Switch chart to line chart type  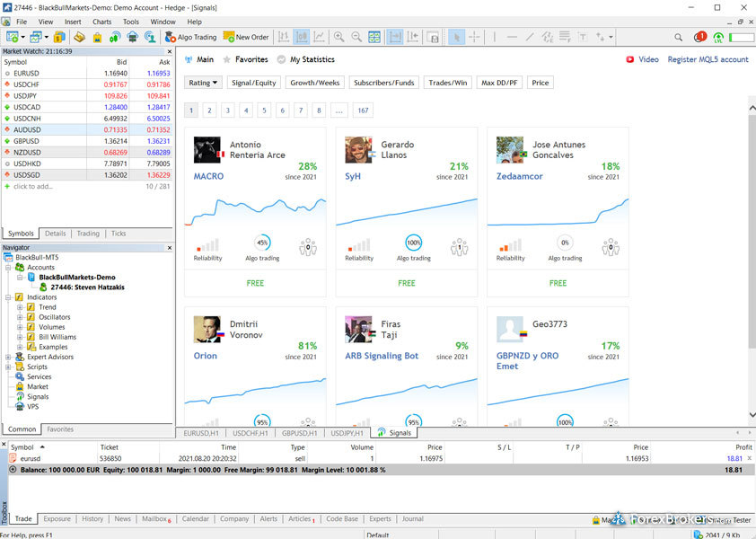pyautogui.click(x=319, y=37)
